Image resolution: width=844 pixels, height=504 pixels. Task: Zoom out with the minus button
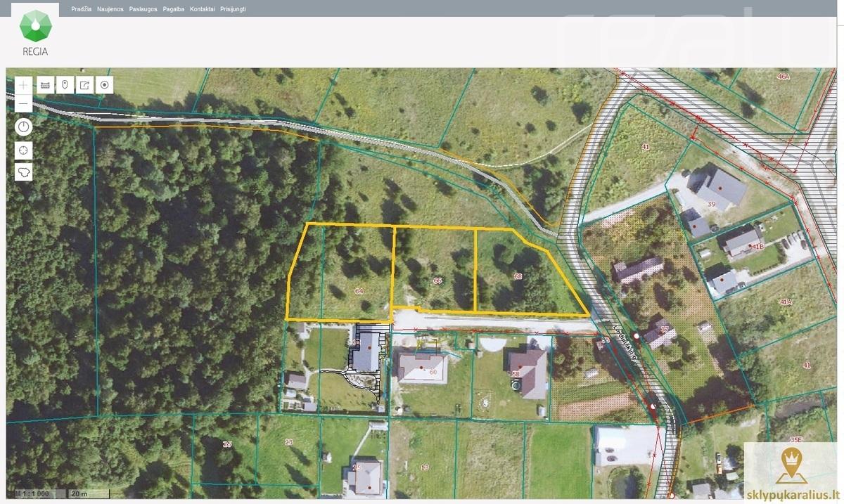23,104
